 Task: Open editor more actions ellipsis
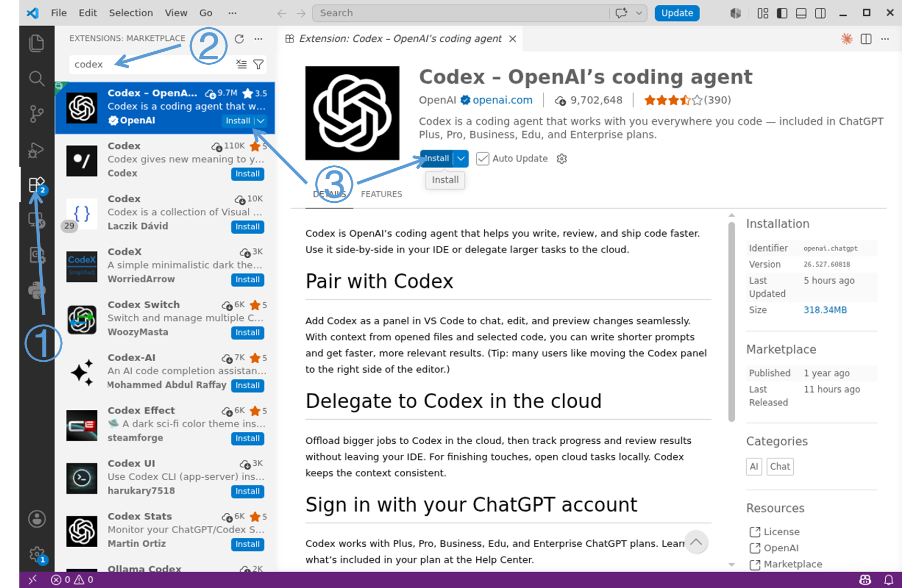(x=885, y=39)
